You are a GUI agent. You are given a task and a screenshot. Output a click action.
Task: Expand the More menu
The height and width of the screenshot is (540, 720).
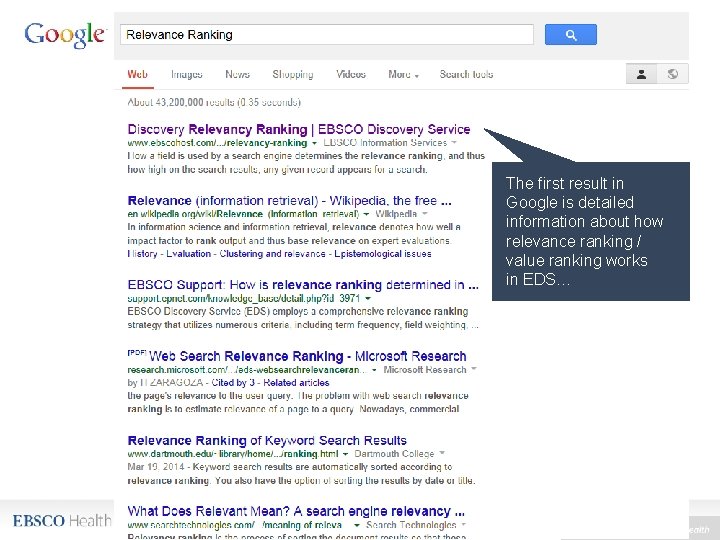tap(403, 74)
